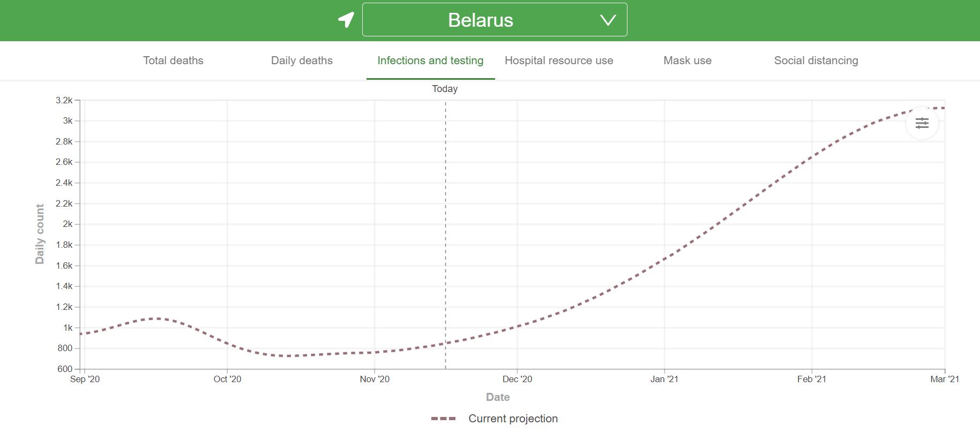This screenshot has width=980, height=433.
Task: Click the Today marker label
Action: 445,89
